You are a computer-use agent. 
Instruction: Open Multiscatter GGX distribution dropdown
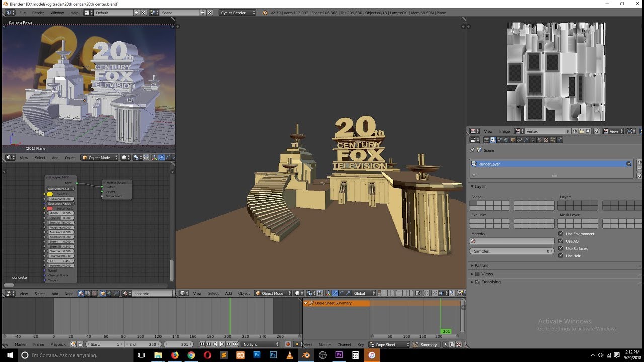[60, 189]
